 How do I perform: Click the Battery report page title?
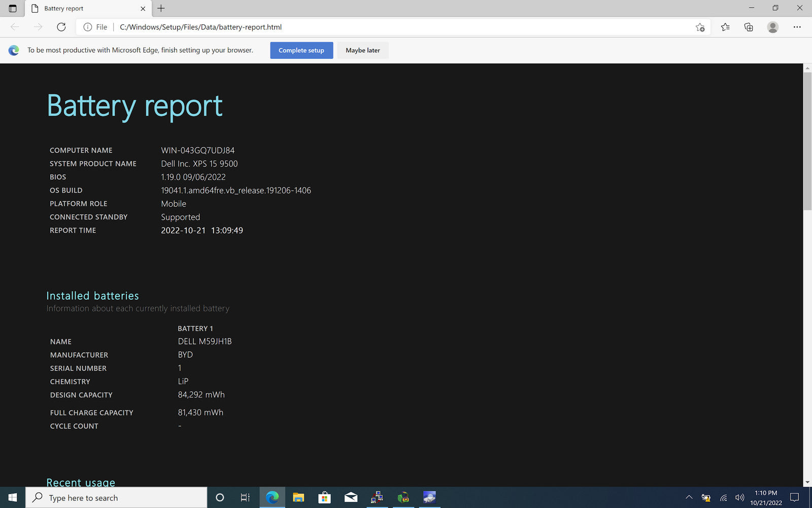click(x=134, y=106)
